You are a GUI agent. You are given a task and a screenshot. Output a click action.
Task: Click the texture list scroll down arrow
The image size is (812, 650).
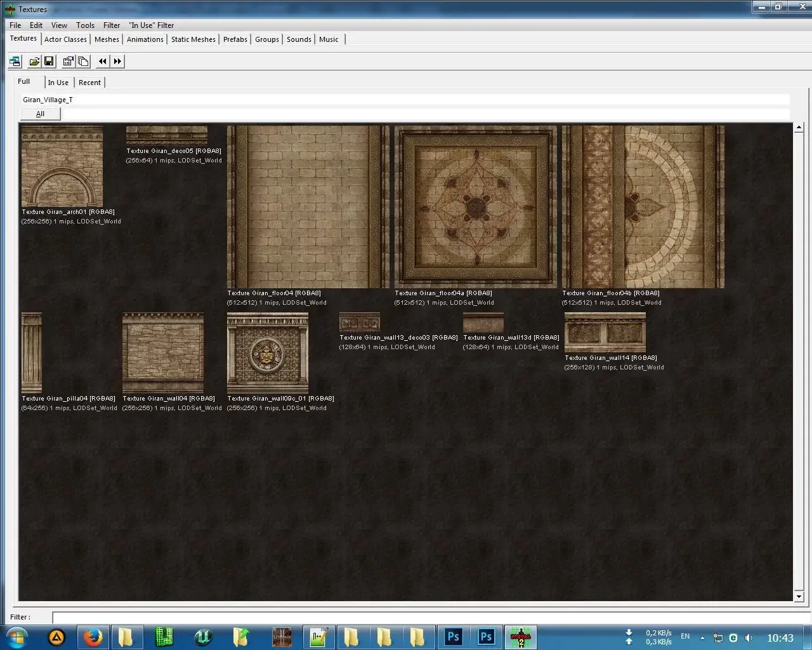coord(799,597)
